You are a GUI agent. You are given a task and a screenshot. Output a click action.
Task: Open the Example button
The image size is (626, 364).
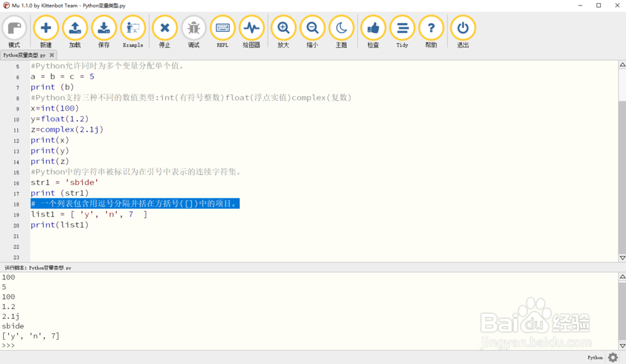pyautogui.click(x=133, y=32)
